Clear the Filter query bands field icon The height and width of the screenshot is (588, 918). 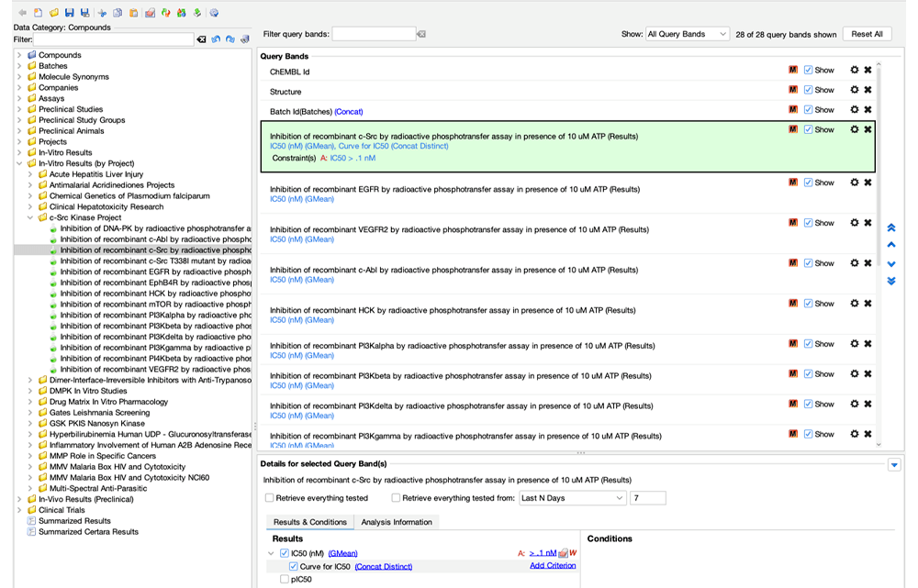[x=421, y=34]
